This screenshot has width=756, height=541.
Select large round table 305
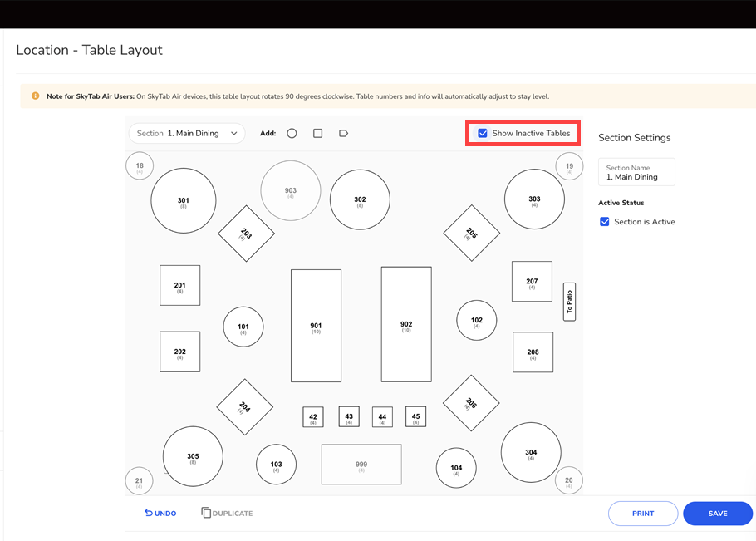coord(193,457)
